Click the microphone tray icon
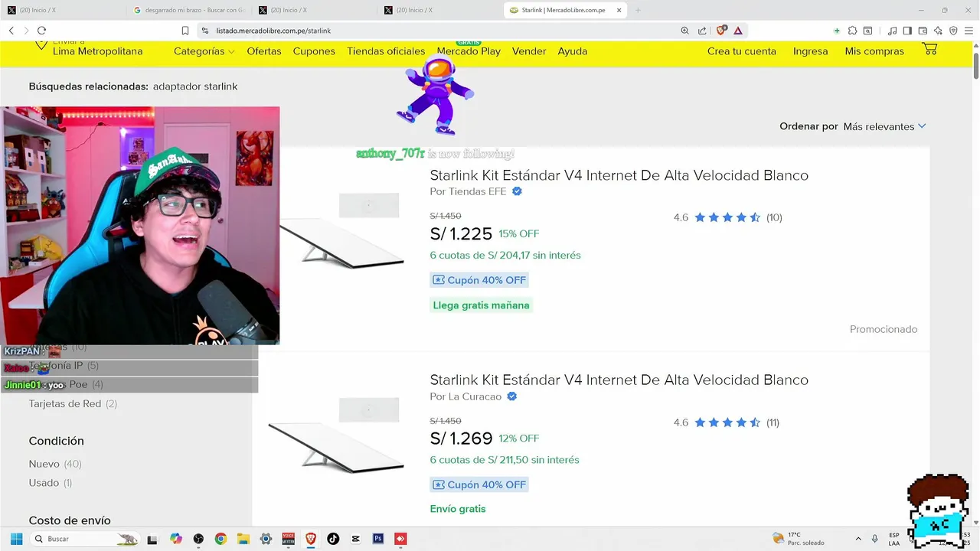 tap(874, 539)
